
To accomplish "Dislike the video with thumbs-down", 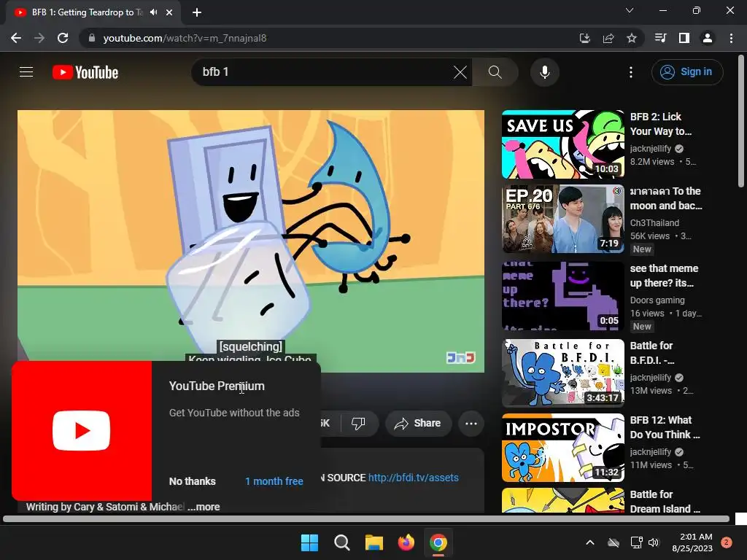I will tap(358, 424).
